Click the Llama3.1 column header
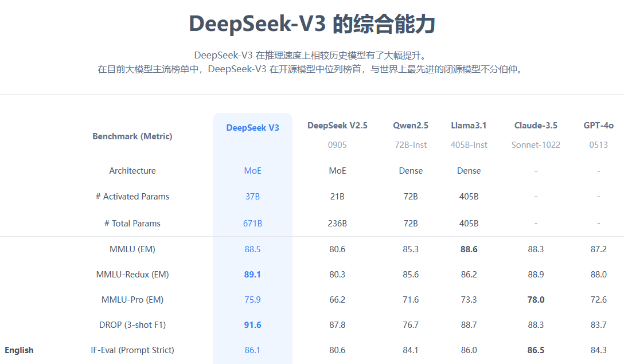628x364 pixels. click(469, 125)
